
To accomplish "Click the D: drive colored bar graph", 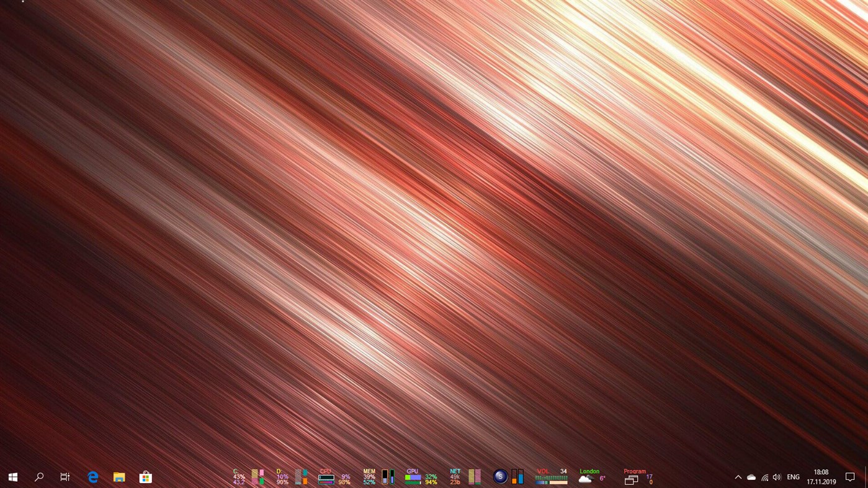I will click(x=301, y=477).
